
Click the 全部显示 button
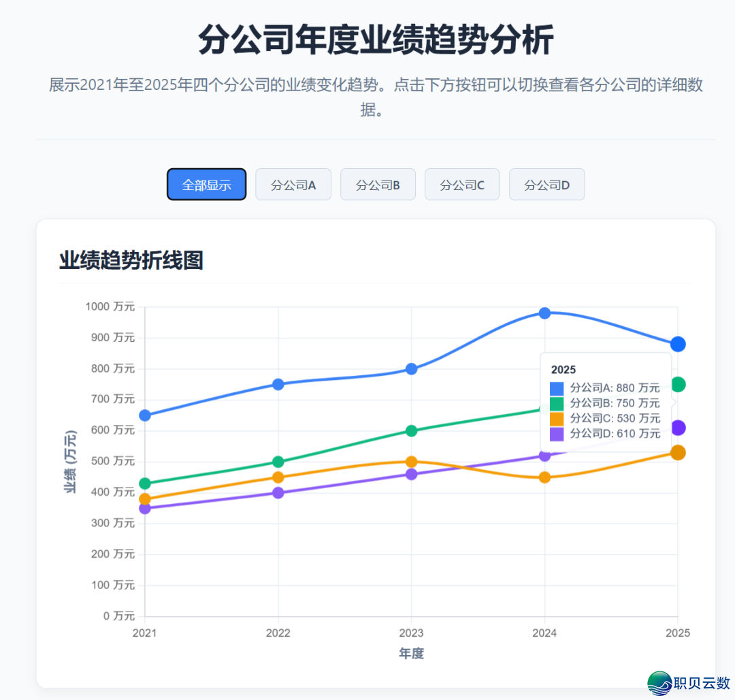tap(206, 185)
